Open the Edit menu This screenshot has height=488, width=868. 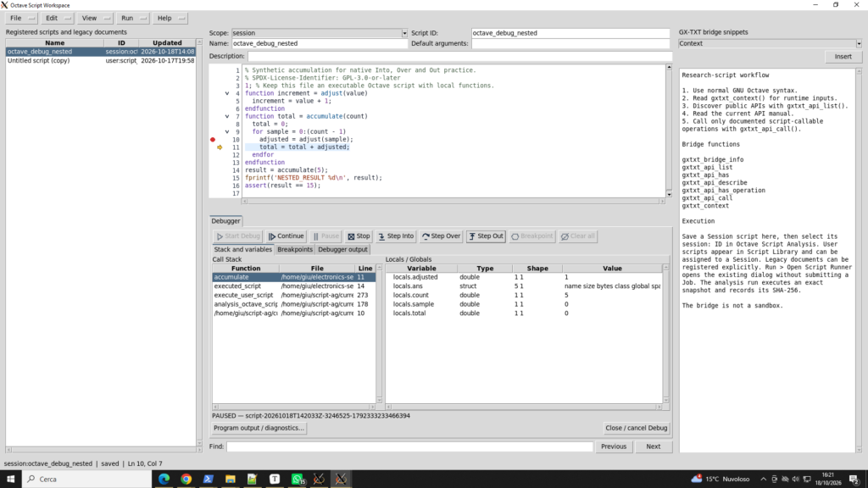58,19
